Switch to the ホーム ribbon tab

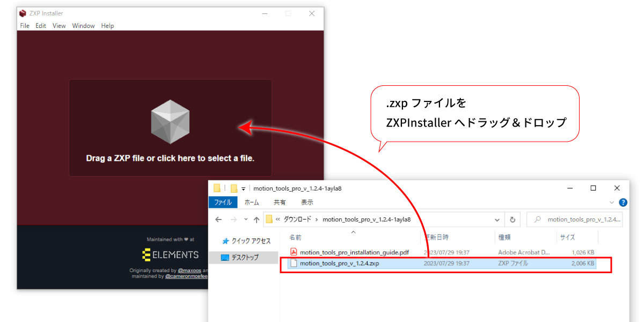coord(252,202)
